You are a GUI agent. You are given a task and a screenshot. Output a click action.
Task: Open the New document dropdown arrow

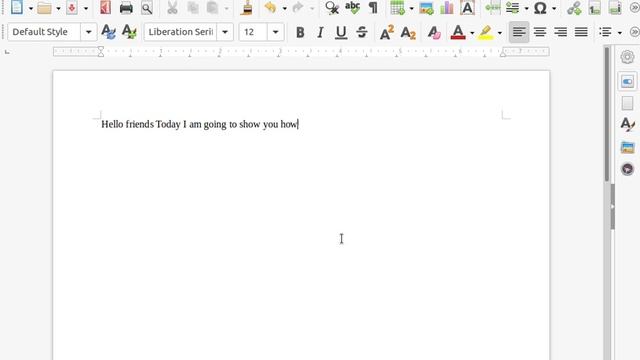31,8
